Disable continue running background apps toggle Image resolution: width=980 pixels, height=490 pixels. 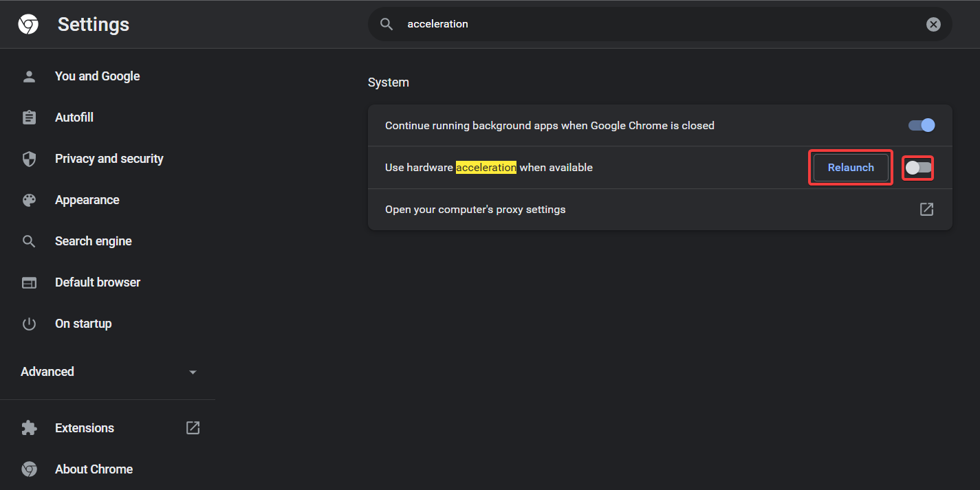pyautogui.click(x=922, y=125)
